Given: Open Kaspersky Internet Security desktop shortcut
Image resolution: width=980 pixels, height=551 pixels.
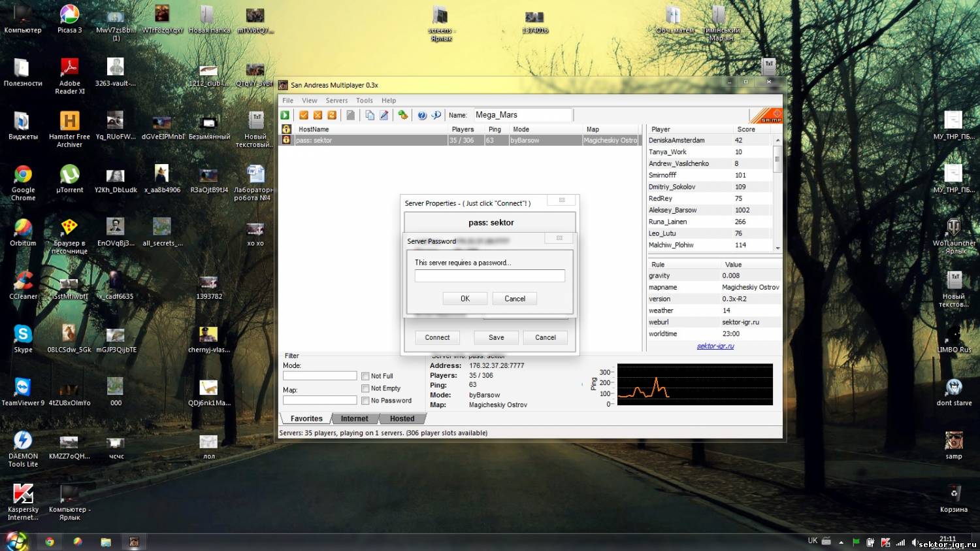Looking at the screenshot, I should pos(23,501).
